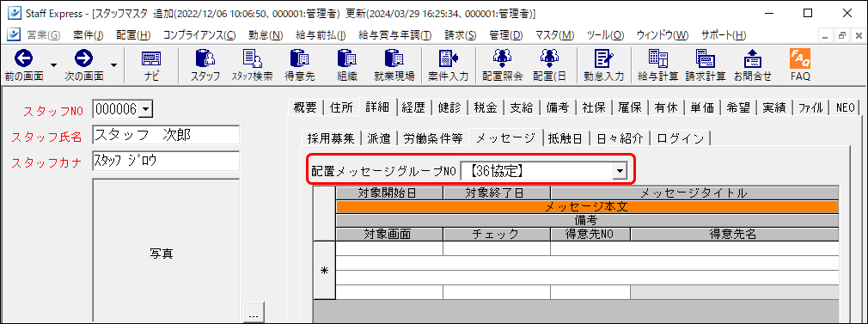Switch to the 備考 tab
The width and height of the screenshot is (868, 324).
coord(558,107)
